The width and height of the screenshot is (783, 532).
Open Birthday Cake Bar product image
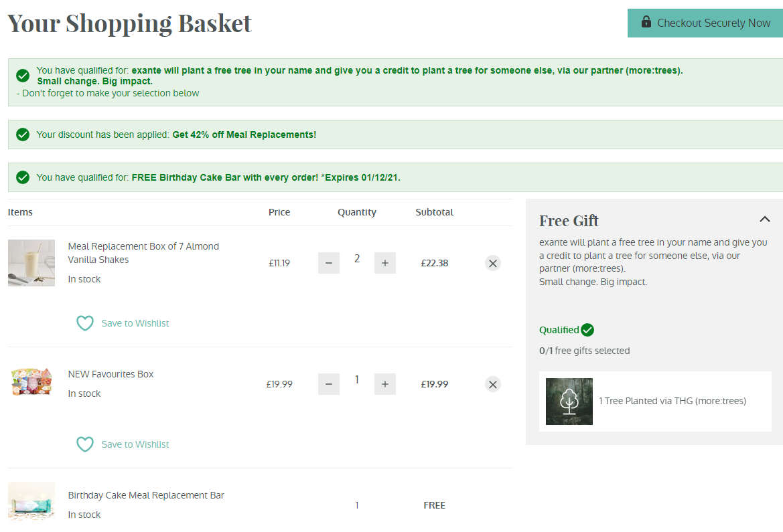pos(31,502)
